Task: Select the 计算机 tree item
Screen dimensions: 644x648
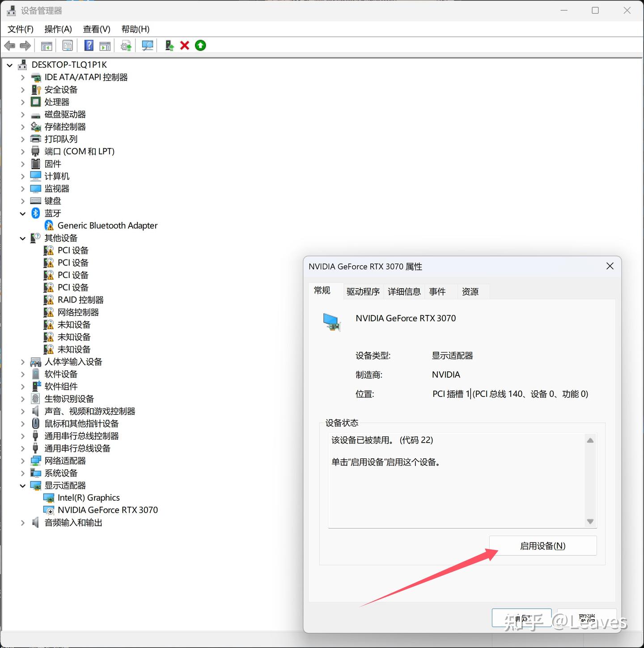Action: [57, 176]
